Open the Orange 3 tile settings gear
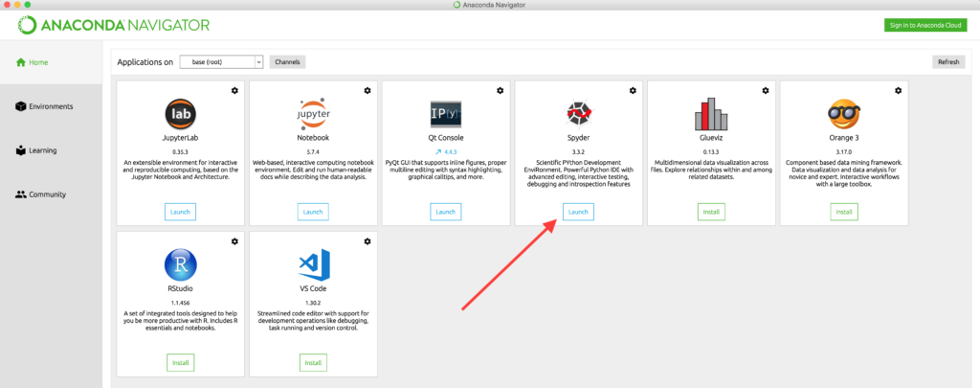Screen dimensions: 980x388 pyautogui.click(x=898, y=91)
